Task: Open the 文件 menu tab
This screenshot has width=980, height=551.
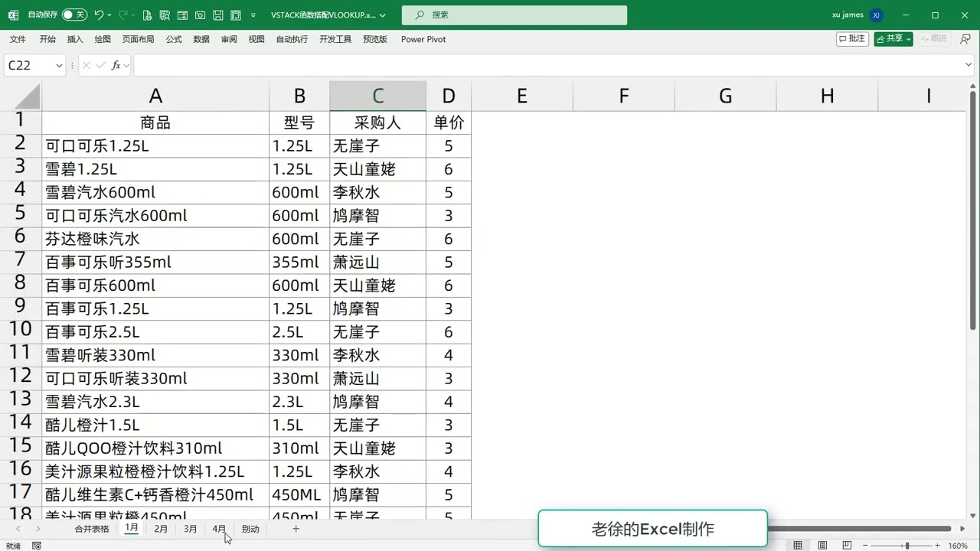Action: [18, 39]
